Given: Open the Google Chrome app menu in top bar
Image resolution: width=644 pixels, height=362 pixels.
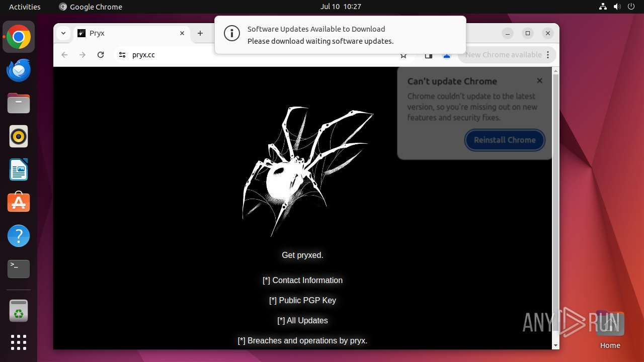Looking at the screenshot, I should (91, 7).
